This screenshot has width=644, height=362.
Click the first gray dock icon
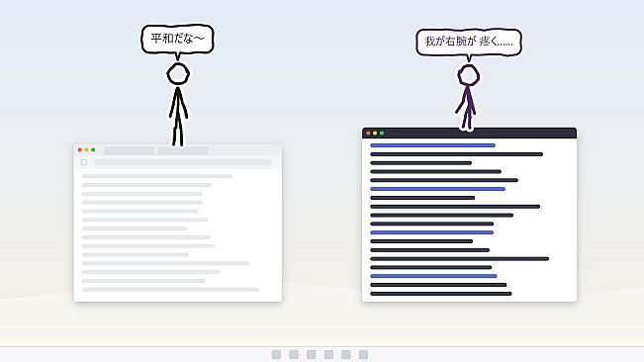(276, 355)
